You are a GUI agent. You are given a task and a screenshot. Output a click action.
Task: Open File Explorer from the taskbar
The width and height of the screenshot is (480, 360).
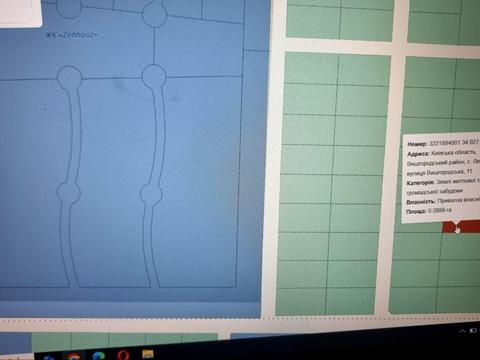[x=148, y=354]
